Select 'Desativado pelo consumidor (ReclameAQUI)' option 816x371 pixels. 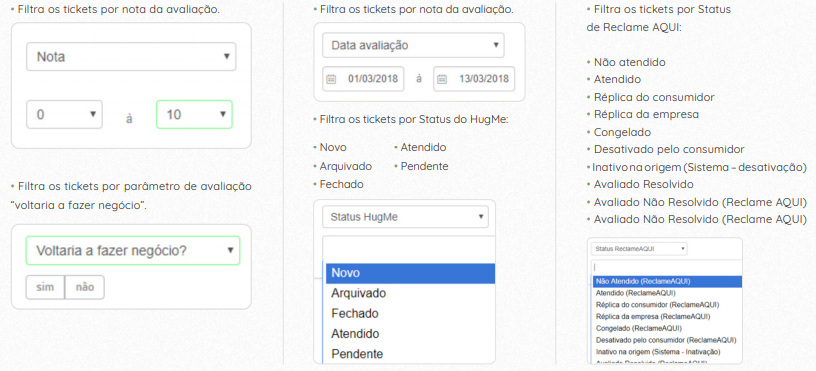(667, 340)
